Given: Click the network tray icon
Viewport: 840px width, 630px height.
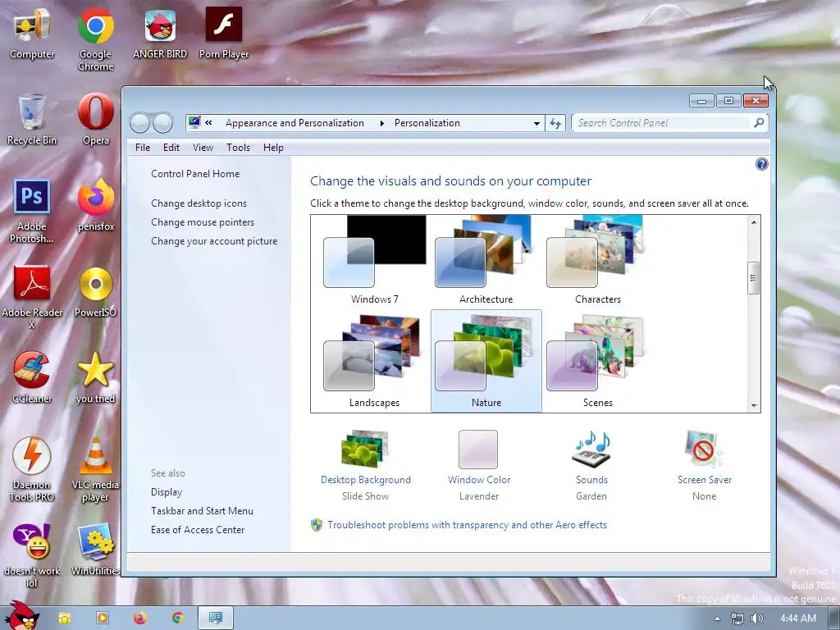Looking at the screenshot, I should (737, 619).
